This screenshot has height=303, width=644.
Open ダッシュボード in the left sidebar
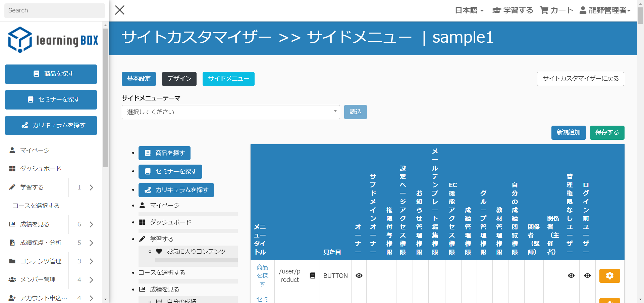pyautogui.click(x=40, y=169)
